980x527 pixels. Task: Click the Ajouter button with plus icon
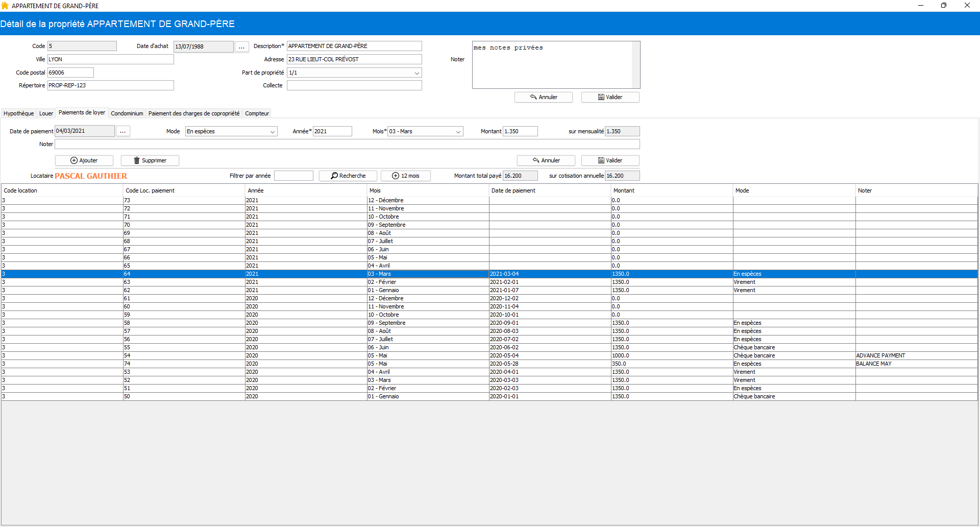coord(84,160)
